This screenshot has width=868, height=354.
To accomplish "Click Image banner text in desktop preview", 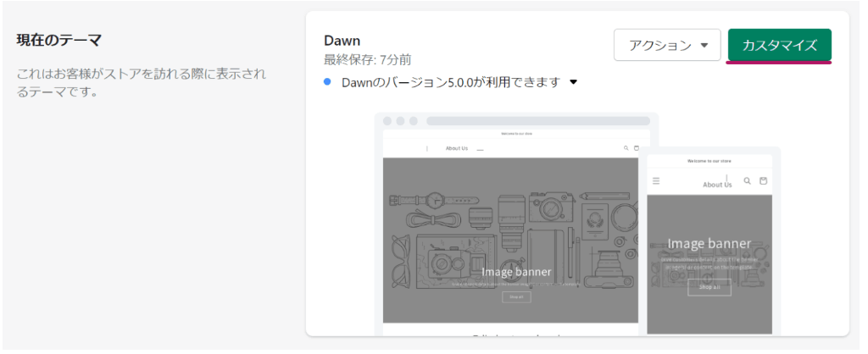I will click(516, 272).
